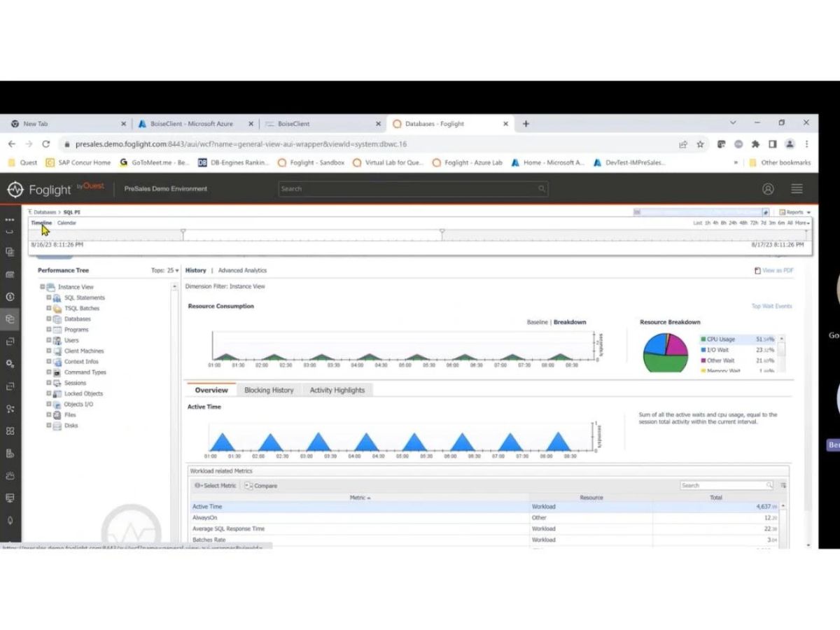The image size is (840, 630).
Task: Reload the page with Chrome's refresh icon
Action: (x=46, y=144)
